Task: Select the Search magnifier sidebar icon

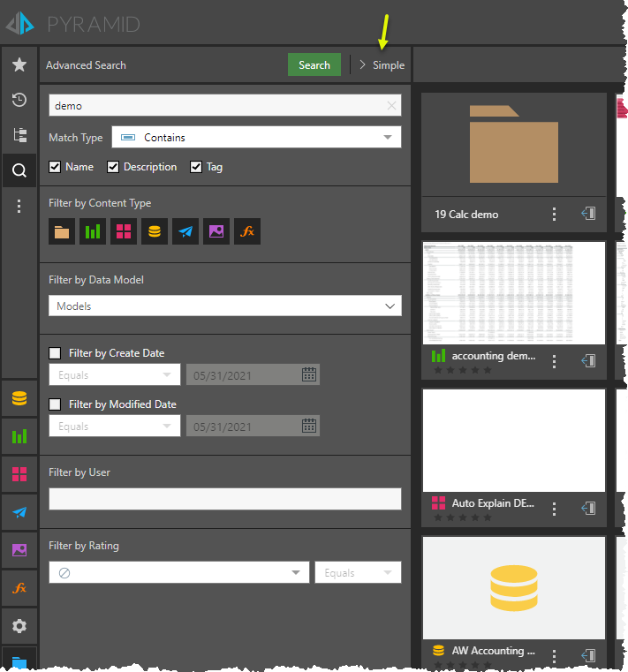Action: pos(19,170)
